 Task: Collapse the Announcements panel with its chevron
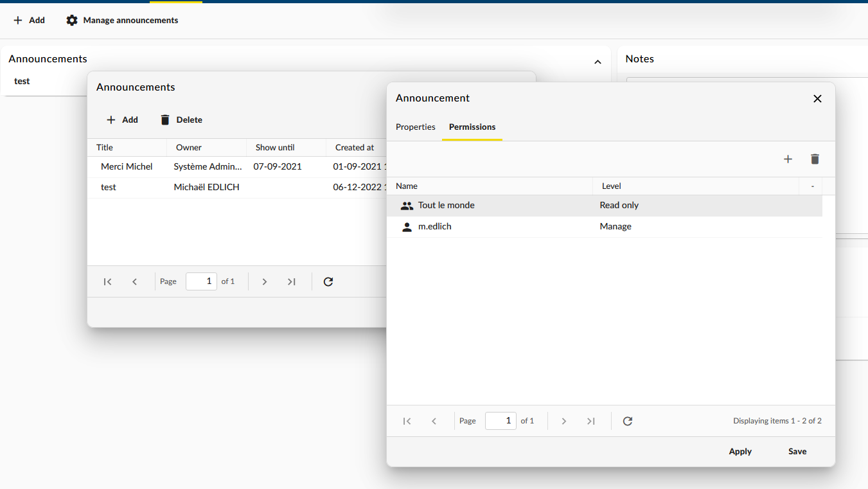pyautogui.click(x=598, y=62)
